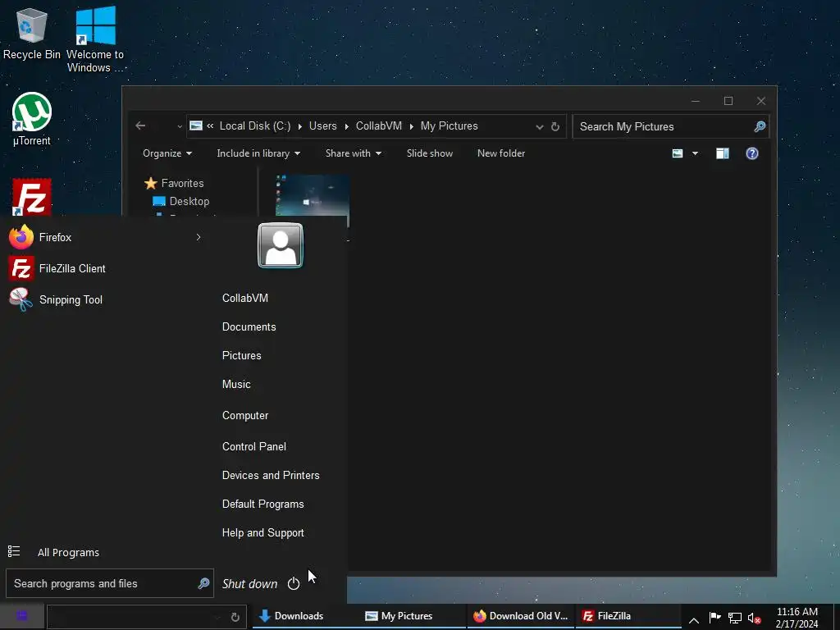The image size is (840, 630).
Task: Open address bar history dropdown
Action: 540,127
